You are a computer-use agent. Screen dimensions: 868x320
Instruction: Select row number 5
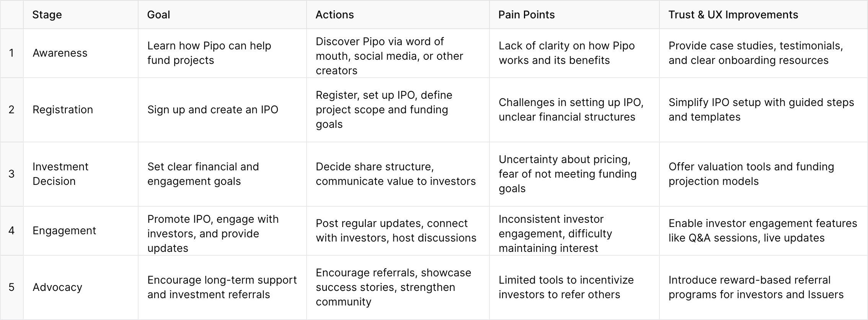(12, 287)
